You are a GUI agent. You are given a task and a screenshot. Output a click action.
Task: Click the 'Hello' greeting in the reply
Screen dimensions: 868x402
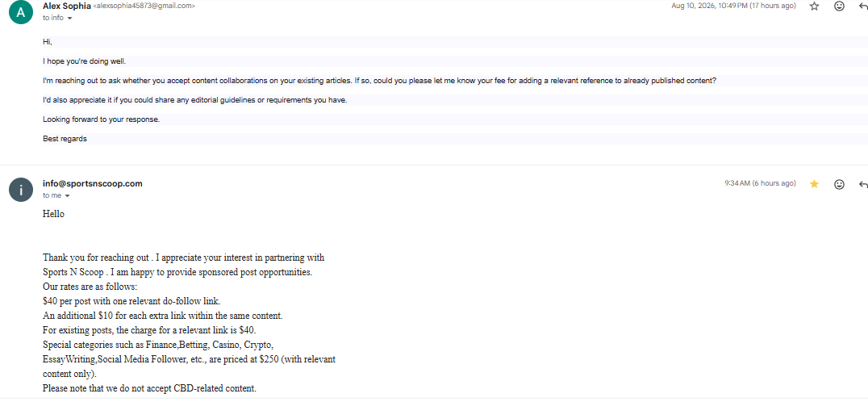pos(53,214)
